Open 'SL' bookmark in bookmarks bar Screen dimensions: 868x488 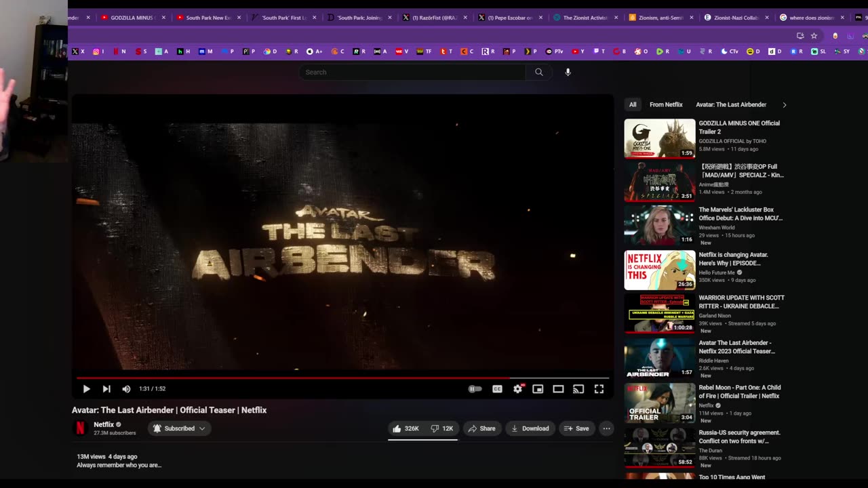[x=818, y=52]
